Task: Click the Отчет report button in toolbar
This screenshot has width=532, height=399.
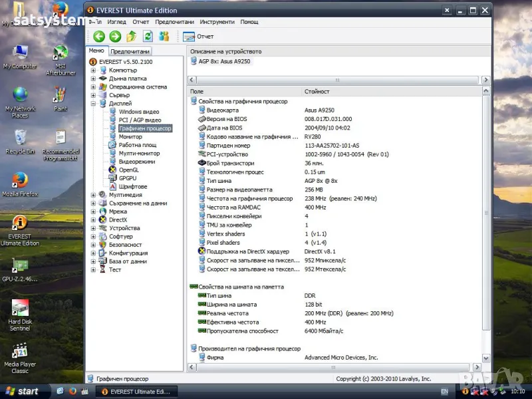Action: 199,36
